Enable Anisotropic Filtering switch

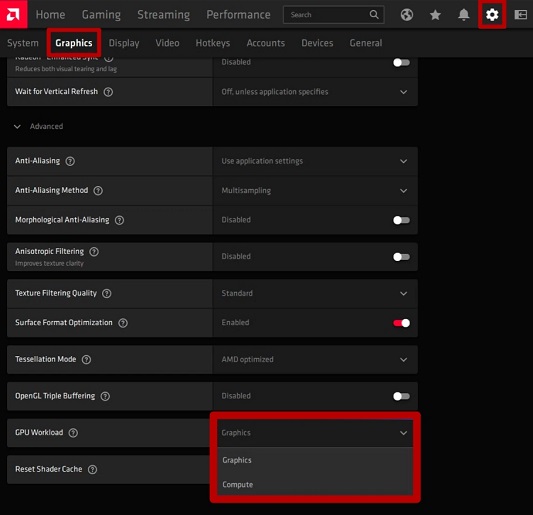coord(401,257)
